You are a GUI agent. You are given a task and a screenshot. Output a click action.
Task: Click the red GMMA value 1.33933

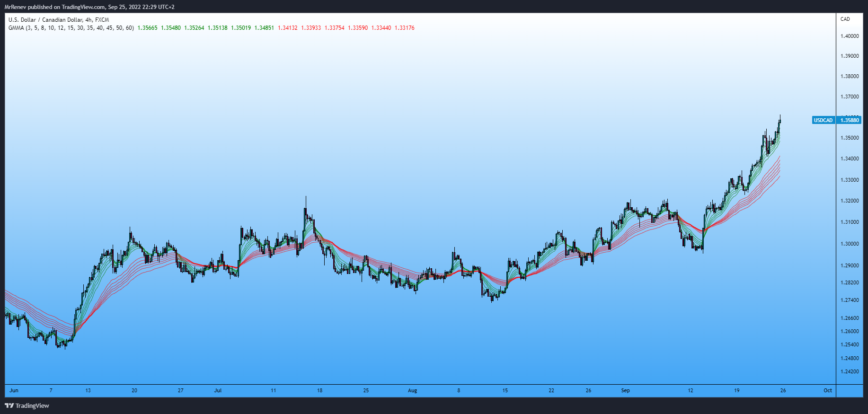[x=311, y=28]
